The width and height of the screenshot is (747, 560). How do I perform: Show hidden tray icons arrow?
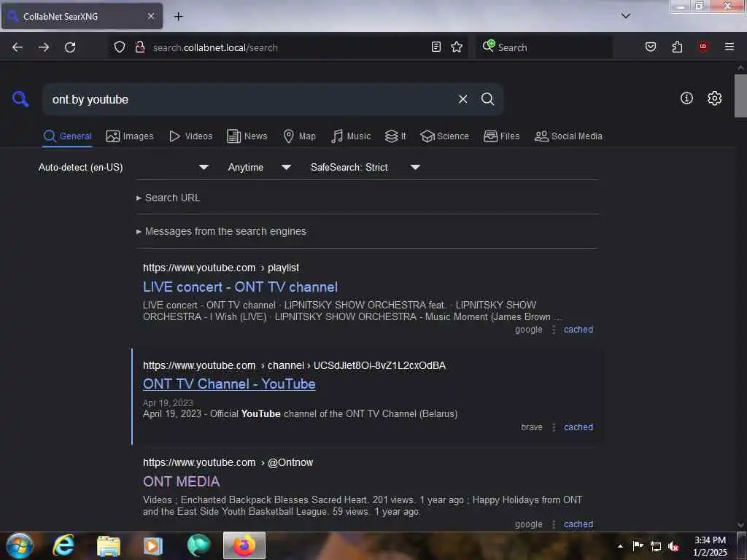(x=620, y=546)
